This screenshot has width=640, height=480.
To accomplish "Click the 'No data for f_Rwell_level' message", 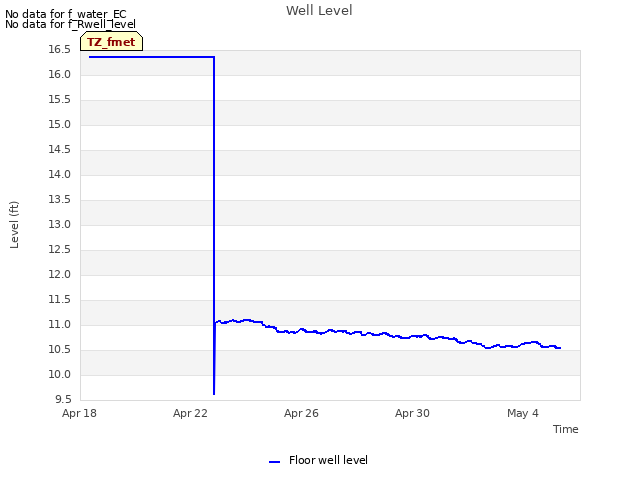I will (70, 24).
